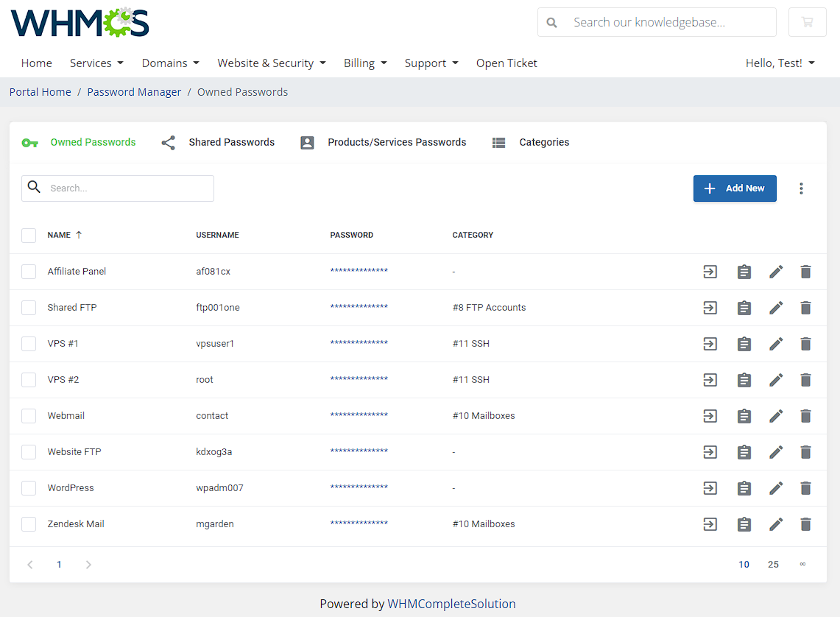Check the VPS #1 row checkbox

coord(29,344)
